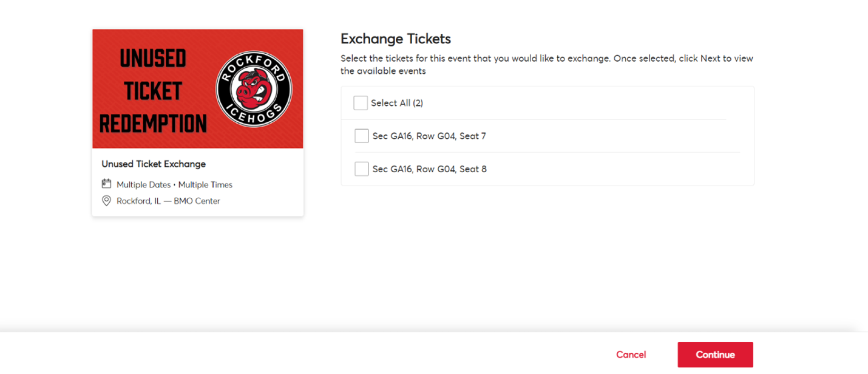
Task: Click the UNUSED TICKET REDEMPTION banner text
Action: 153,91
